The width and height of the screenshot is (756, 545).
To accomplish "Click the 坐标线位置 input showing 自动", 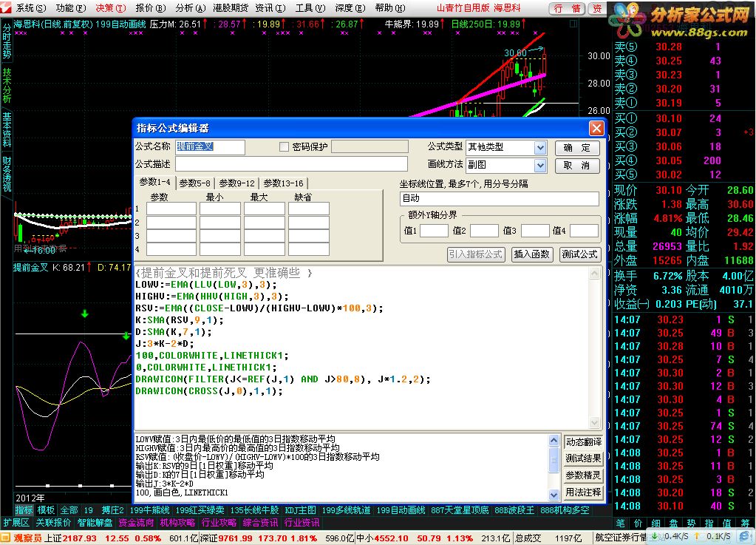I will (500, 198).
